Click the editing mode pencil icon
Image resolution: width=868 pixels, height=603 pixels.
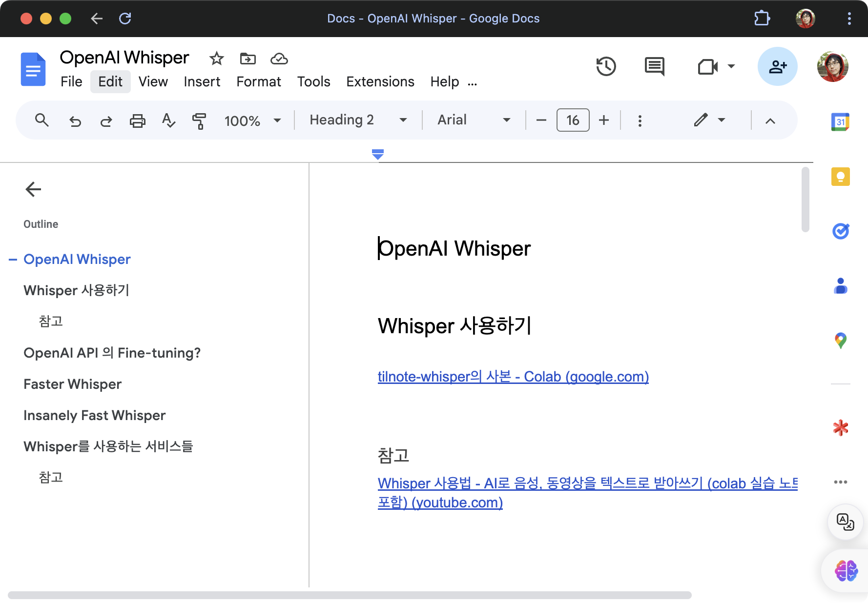(701, 120)
